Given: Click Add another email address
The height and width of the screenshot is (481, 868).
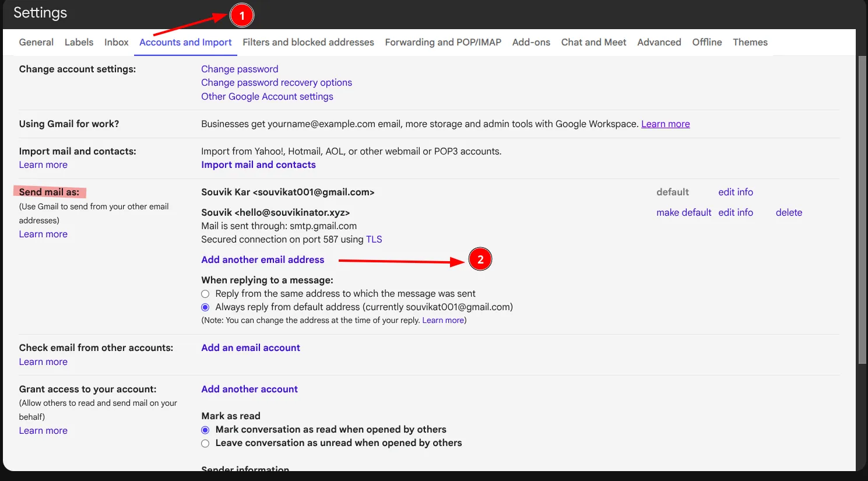Looking at the screenshot, I should [x=262, y=259].
